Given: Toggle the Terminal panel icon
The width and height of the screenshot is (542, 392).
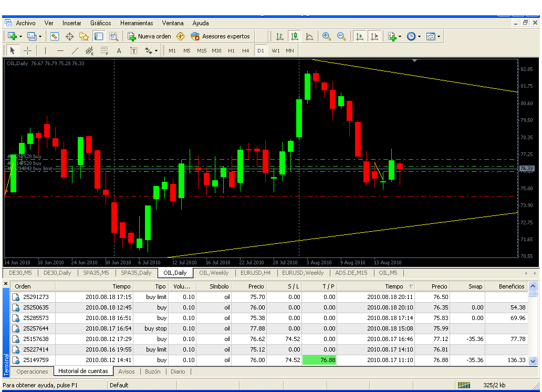Looking at the screenshot, I should click(x=99, y=36).
